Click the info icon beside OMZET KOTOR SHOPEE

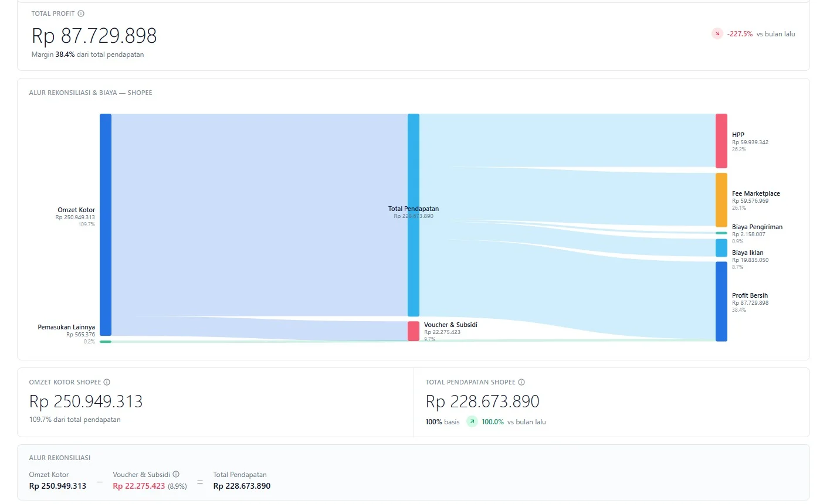click(x=107, y=382)
